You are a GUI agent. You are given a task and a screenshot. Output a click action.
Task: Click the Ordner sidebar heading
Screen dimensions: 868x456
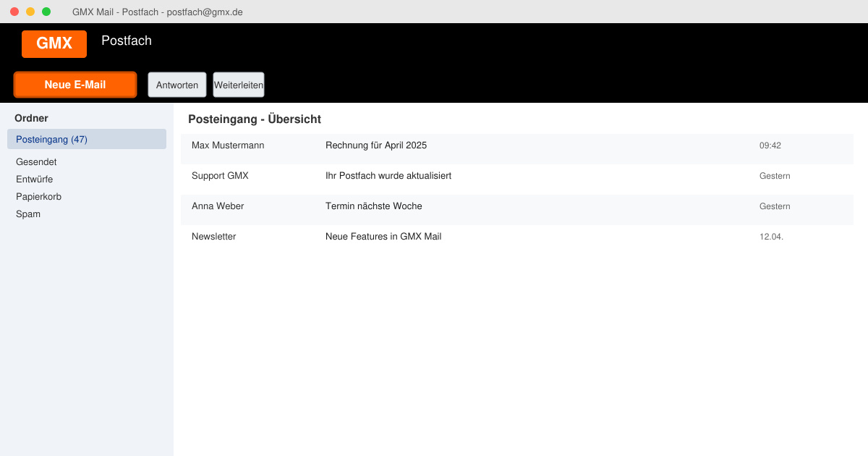coord(31,118)
